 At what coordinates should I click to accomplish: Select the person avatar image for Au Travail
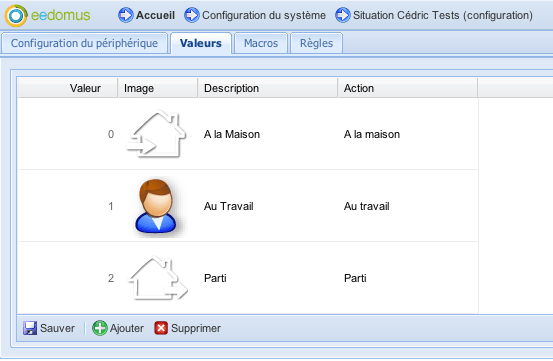tap(156, 206)
